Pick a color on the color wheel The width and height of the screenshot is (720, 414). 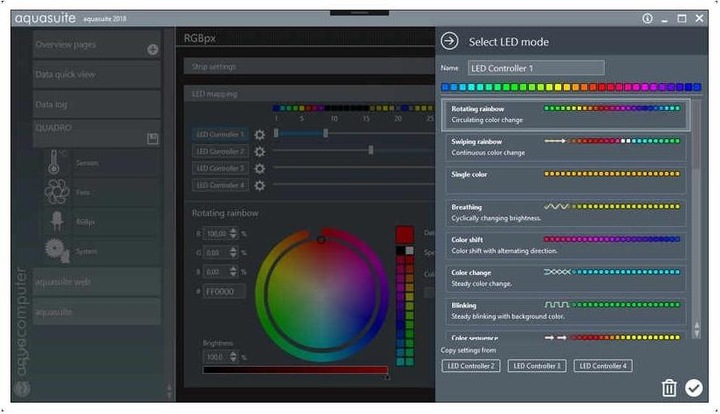[322, 294]
